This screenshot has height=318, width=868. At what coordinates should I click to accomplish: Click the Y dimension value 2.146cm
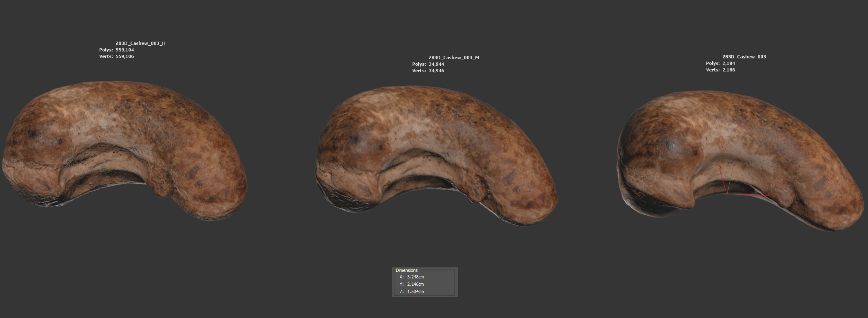(415, 284)
